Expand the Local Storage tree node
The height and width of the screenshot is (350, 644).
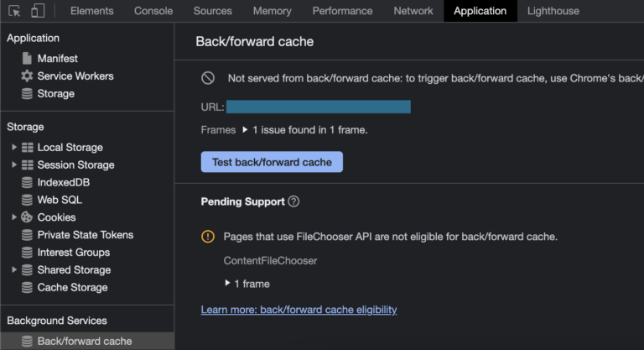tap(13, 147)
